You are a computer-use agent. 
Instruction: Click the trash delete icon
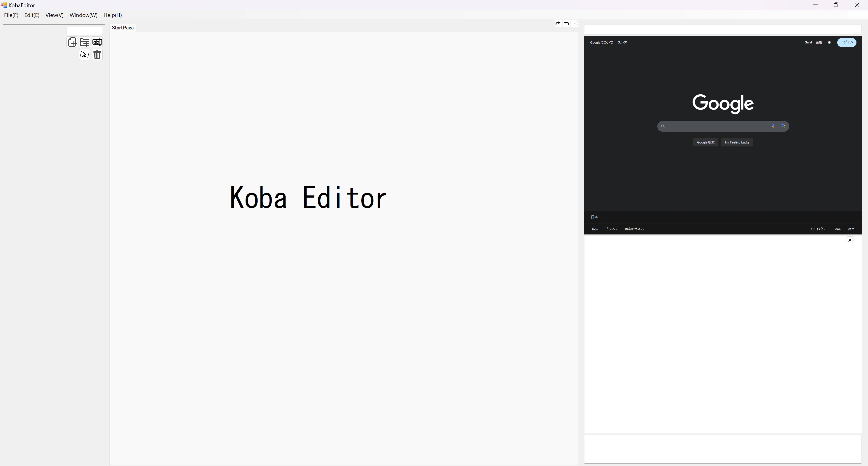[x=97, y=55]
